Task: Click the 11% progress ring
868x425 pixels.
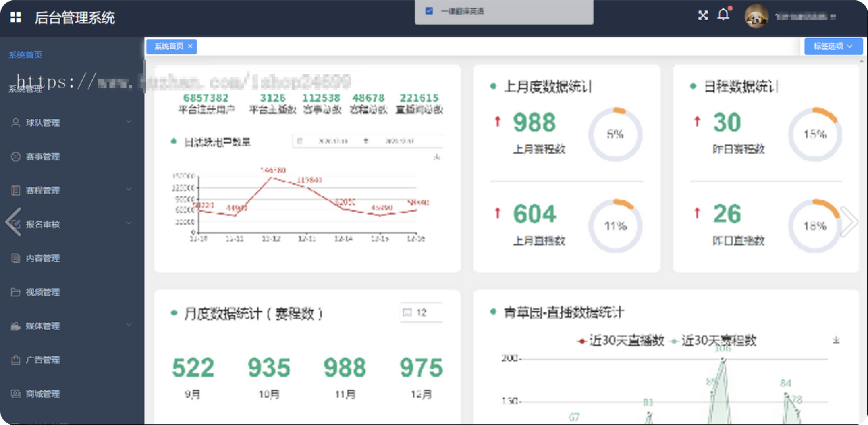Action: (615, 226)
